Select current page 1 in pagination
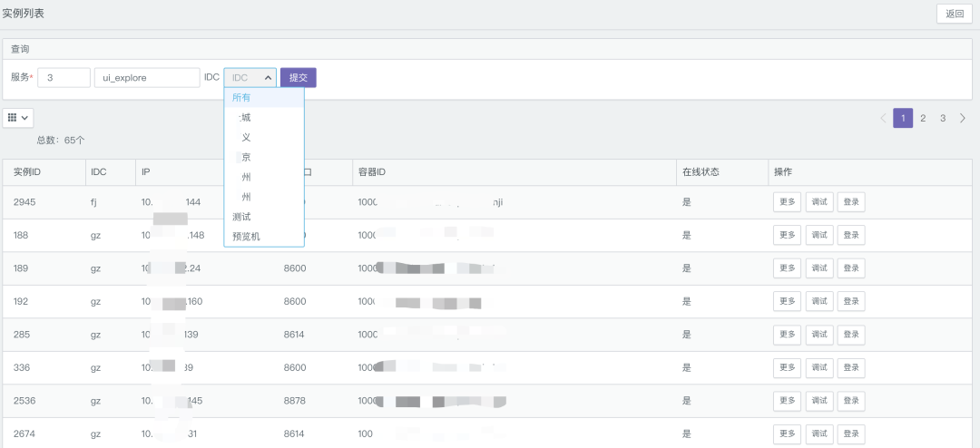The height and width of the screenshot is (448, 980). [903, 118]
